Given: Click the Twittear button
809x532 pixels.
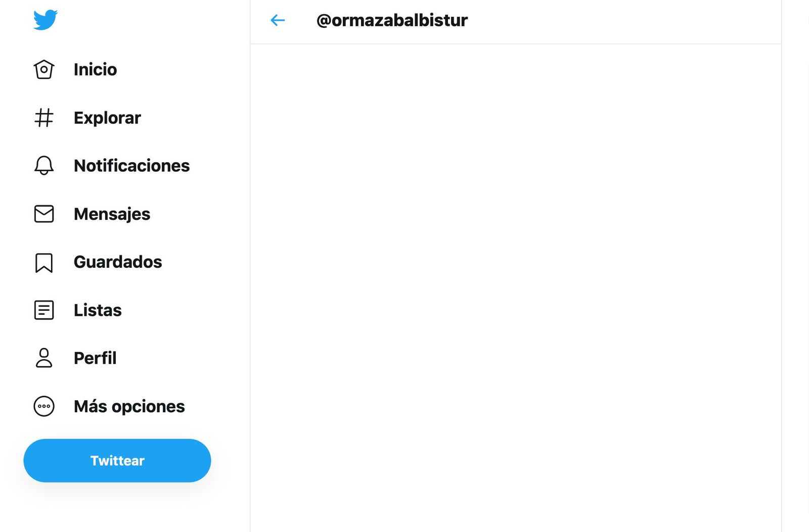Looking at the screenshot, I should [117, 460].
